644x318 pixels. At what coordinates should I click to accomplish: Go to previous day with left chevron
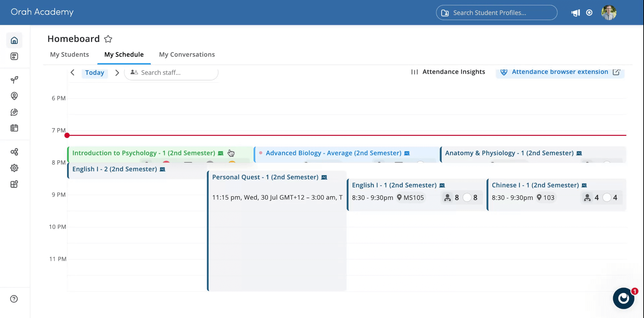[72, 72]
